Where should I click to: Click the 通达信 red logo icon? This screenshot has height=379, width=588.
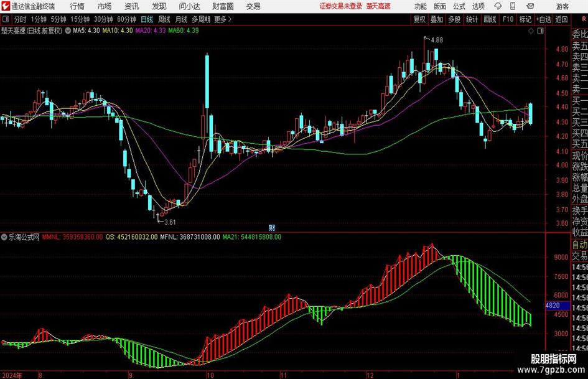tap(6, 6)
